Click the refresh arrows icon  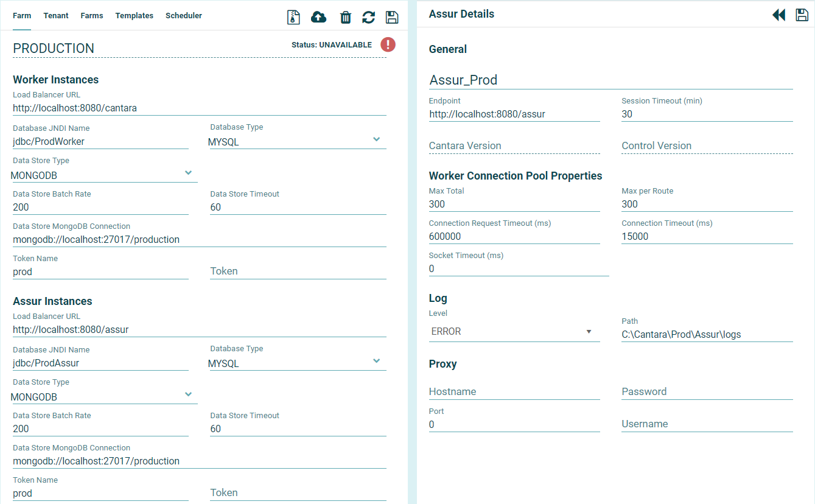point(368,17)
